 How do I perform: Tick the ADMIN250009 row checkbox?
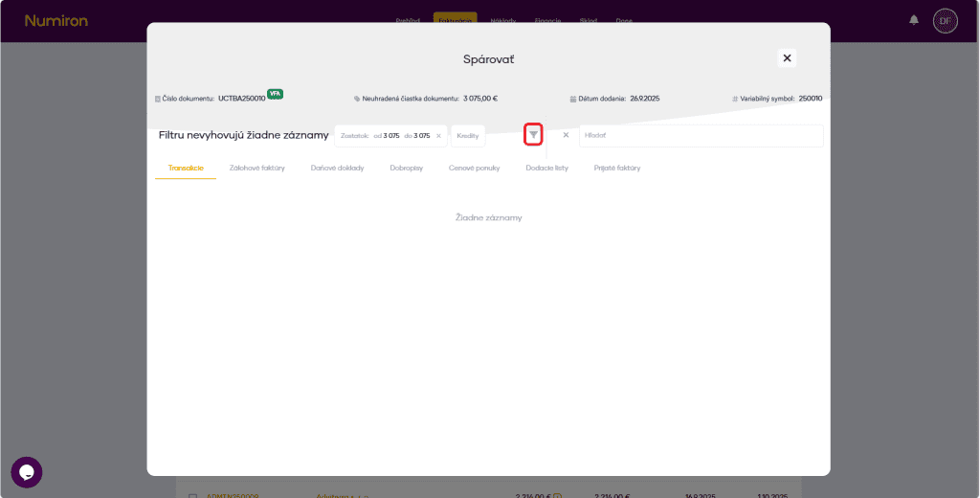pyautogui.click(x=192, y=496)
